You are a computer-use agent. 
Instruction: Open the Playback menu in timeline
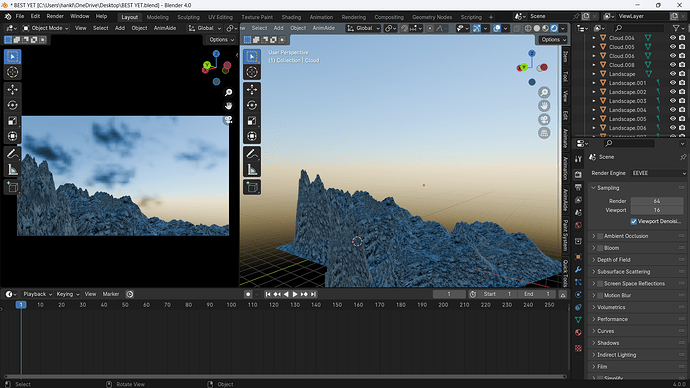click(37, 294)
